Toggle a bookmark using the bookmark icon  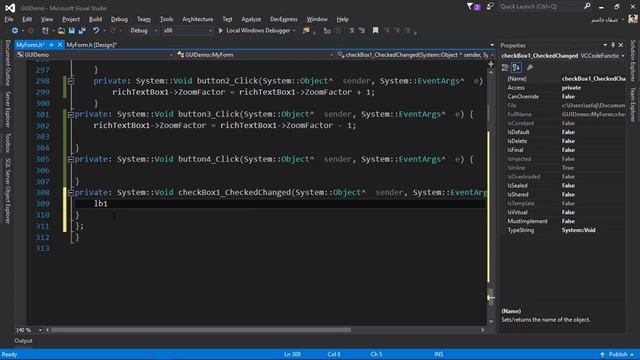(x=376, y=31)
